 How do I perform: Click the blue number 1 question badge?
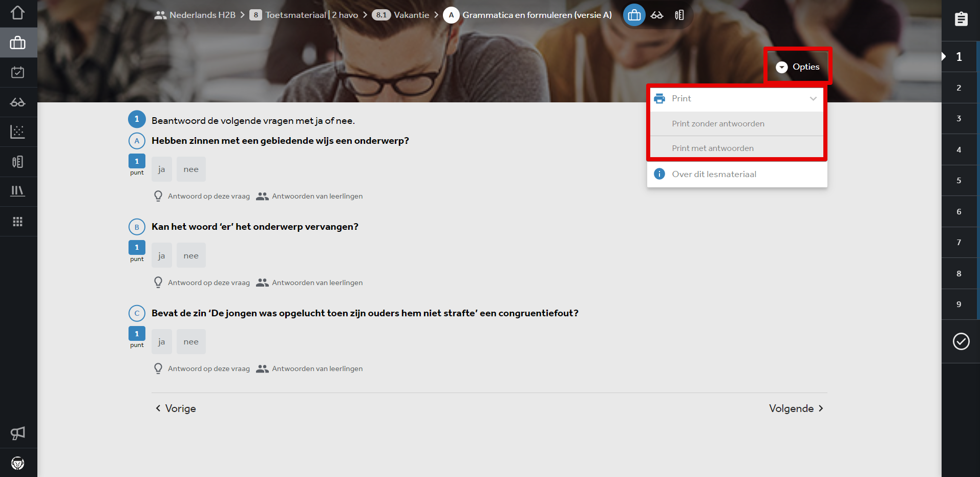tap(137, 119)
